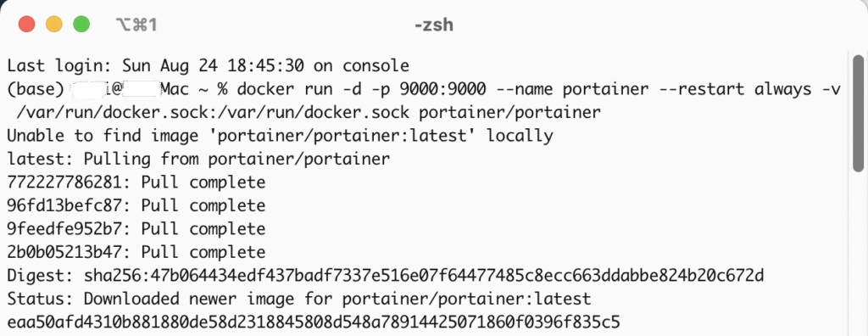The image size is (868, 336).
Task: Click layer ID 96fd13befc87
Action: 64,205
